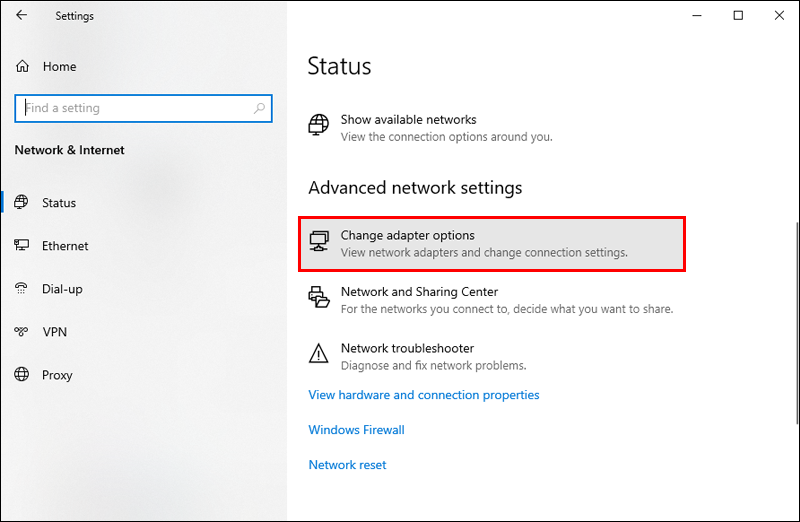Click the Show available networks icon
Viewport: 800px width, 522px height.
click(x=319, y=127)
